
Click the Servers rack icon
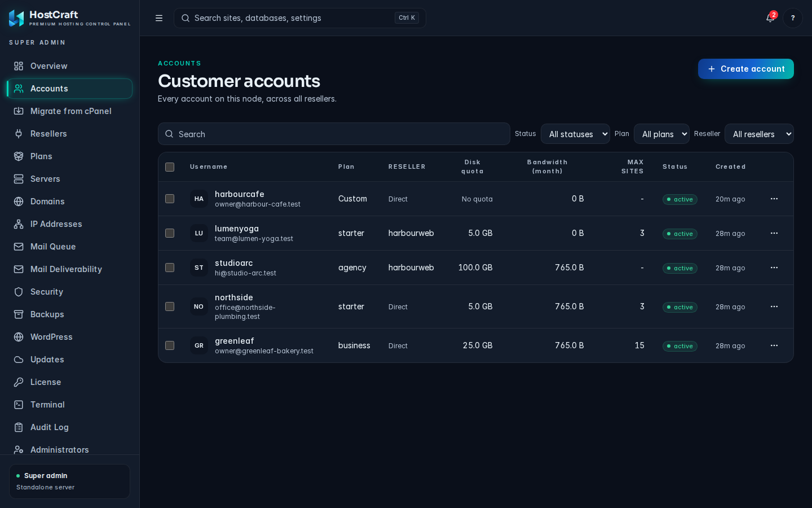[19, 179]
